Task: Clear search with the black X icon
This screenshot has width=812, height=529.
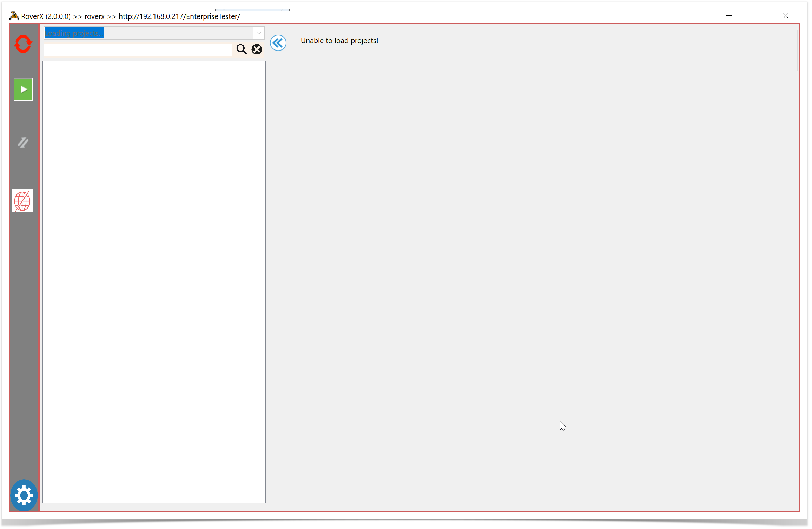Action: pyautogui.click(x=257, y=49)
